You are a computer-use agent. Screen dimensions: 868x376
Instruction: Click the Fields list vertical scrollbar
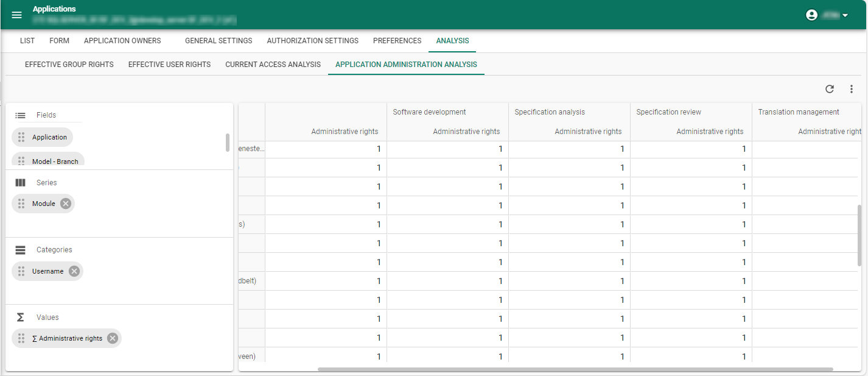click(x=228, y=142)
